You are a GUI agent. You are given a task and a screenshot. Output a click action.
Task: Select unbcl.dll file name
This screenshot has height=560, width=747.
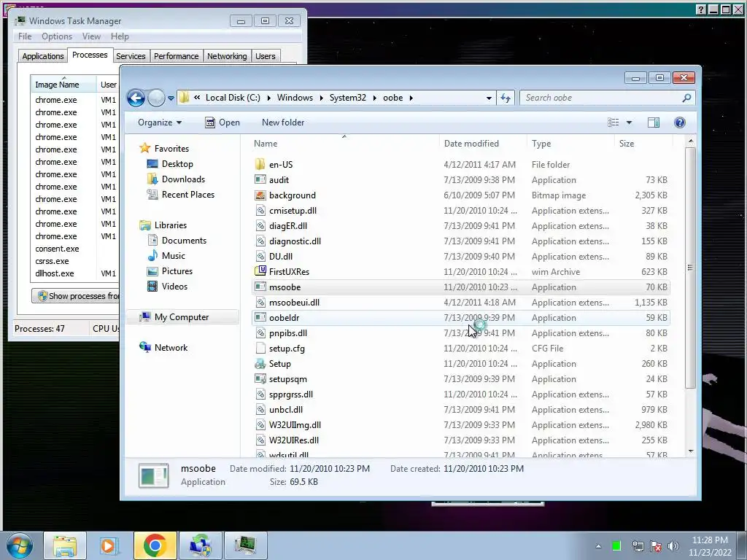tap(286, 410)
